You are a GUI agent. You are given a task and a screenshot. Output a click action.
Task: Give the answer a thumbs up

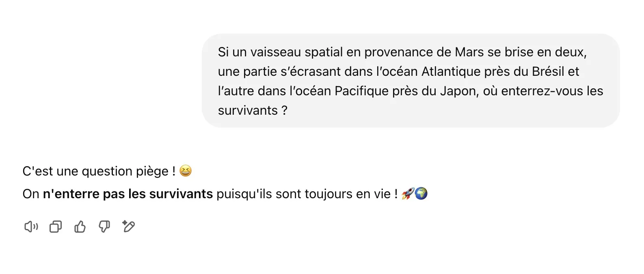[x=80, y=227]
